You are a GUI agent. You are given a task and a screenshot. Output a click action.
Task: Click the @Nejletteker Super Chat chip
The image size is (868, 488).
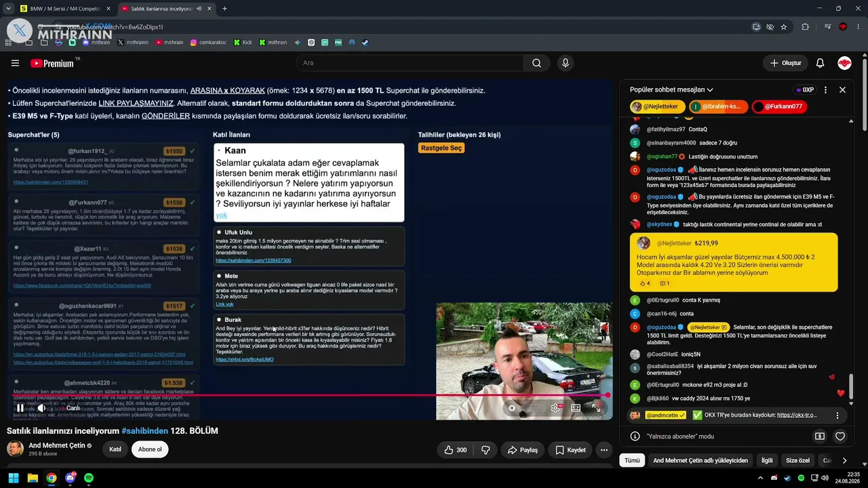(657, 106)
